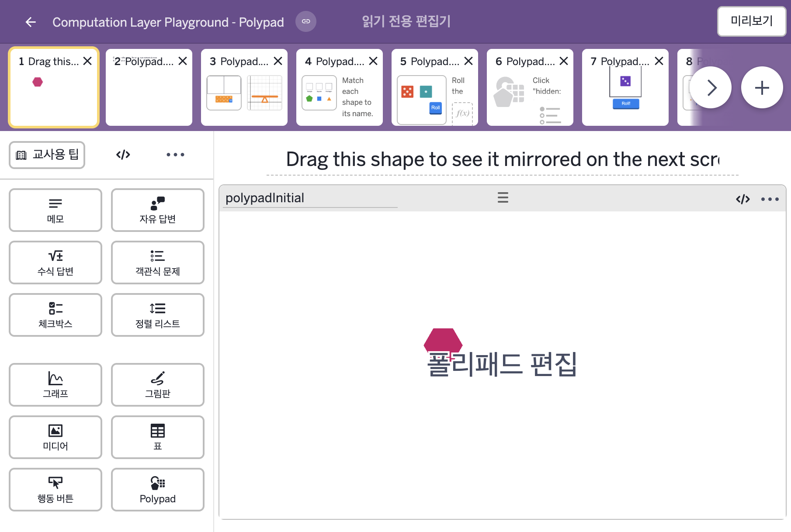Edit the screen title text field
The width and height of the screenshot is (791, 532).
coord(503,160)
